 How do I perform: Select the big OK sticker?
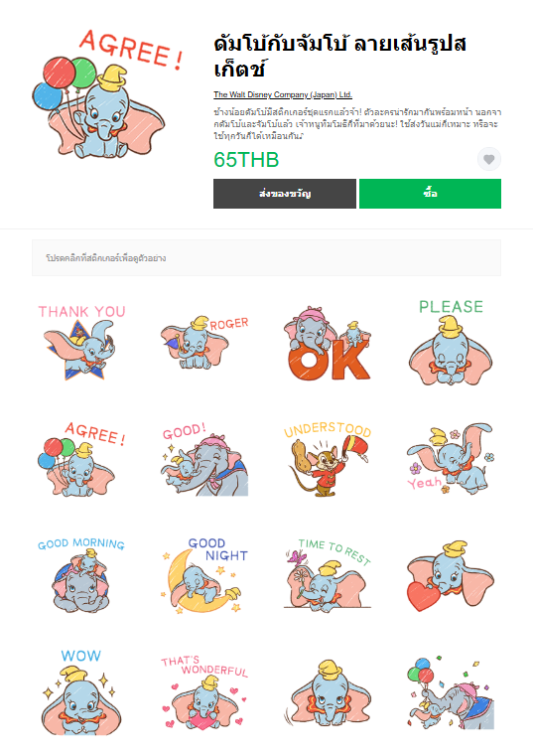pos(328,342)
